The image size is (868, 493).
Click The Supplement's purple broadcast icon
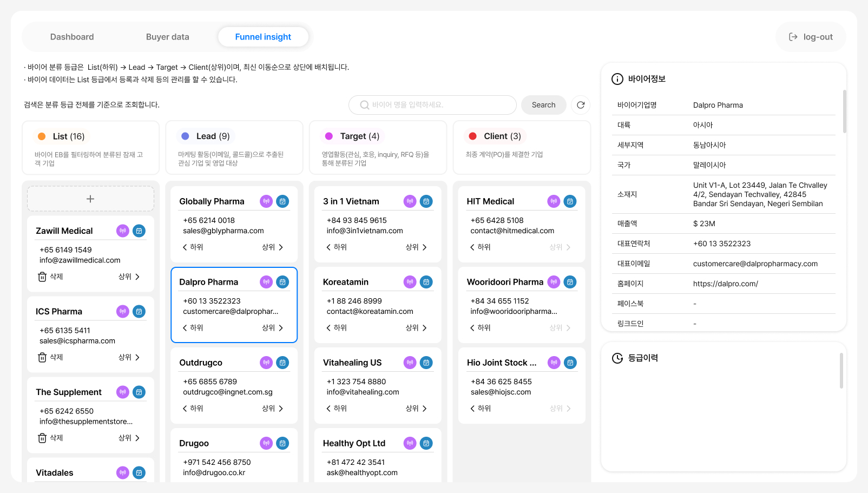pos(123,392)
